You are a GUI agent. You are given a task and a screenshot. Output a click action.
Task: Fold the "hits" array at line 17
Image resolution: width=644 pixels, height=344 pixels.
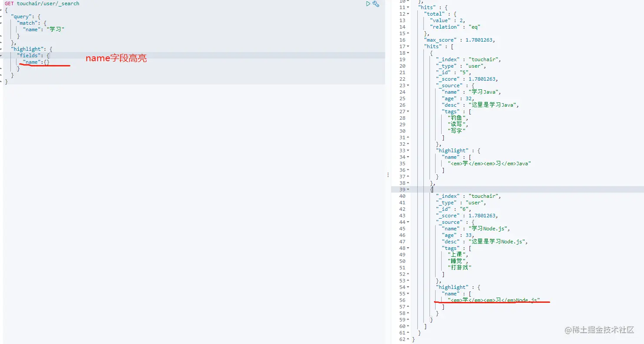click(x=409, y=46)
